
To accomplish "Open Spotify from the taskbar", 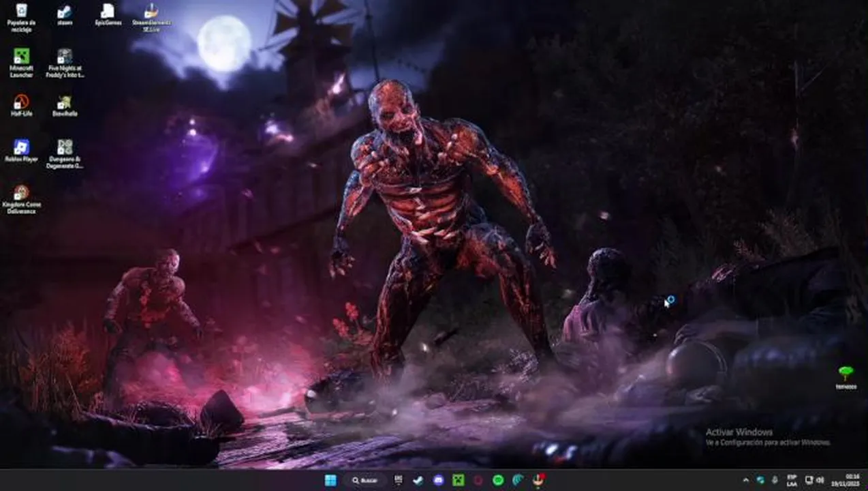I will 498,480.
